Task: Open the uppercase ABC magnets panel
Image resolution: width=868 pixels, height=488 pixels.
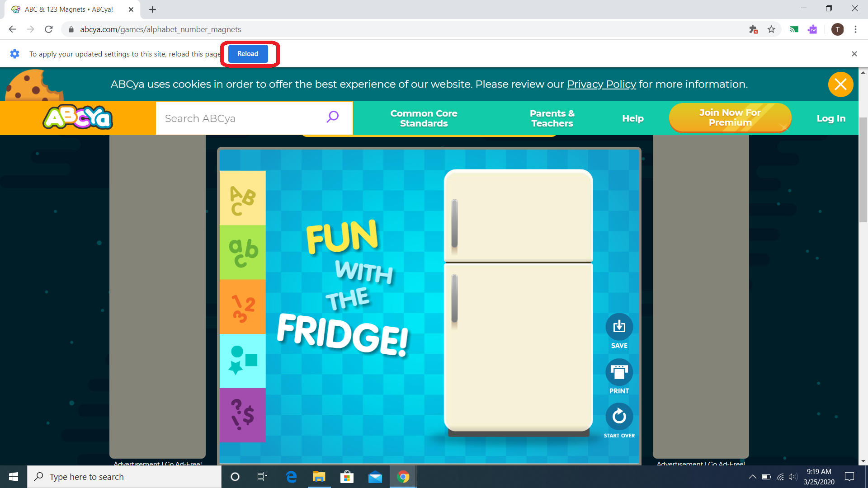Action: point(242,198)
